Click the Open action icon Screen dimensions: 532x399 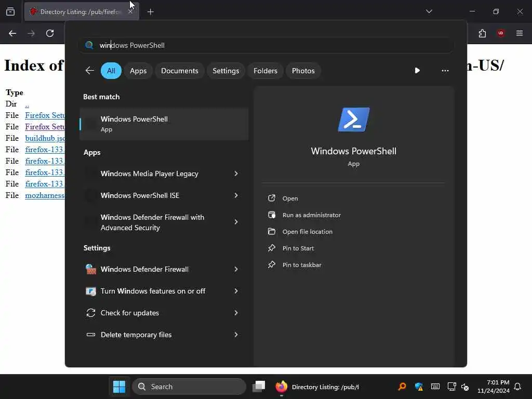(x=271, y=198)
